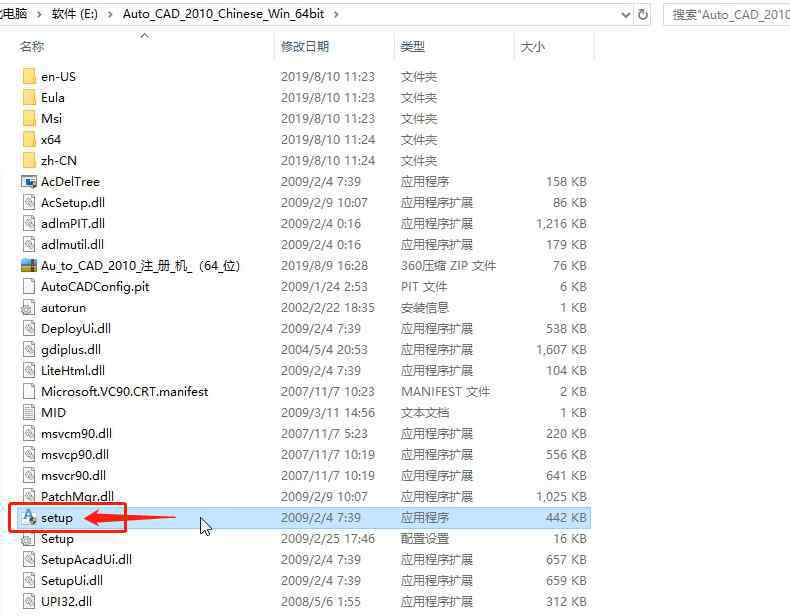The height and width of the screenshot is (616, 790).
Task: Select the PatchMgr.dll file name
Action: [x=77, y=497]
